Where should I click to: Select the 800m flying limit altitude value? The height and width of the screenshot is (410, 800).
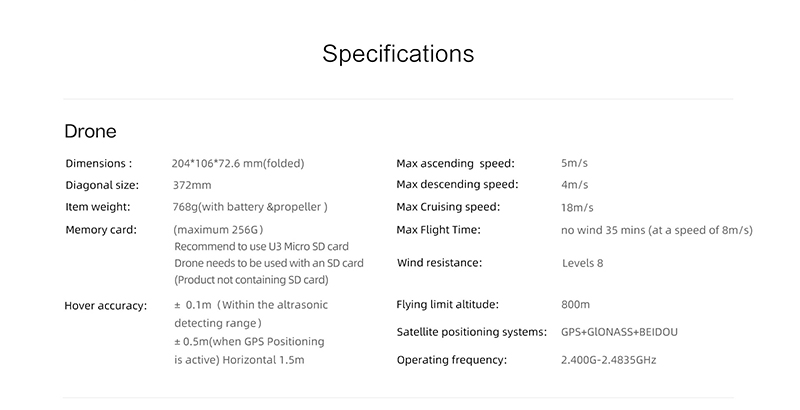tap(576, 304)
